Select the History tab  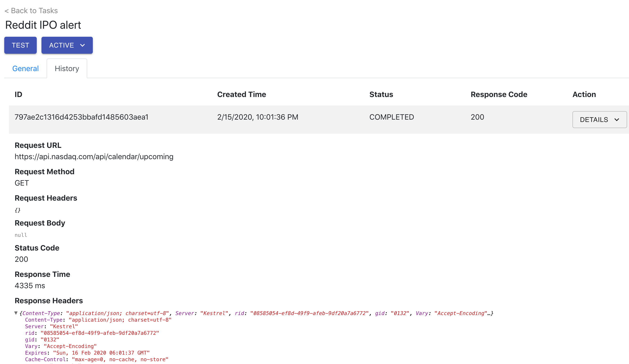point(67,68)
